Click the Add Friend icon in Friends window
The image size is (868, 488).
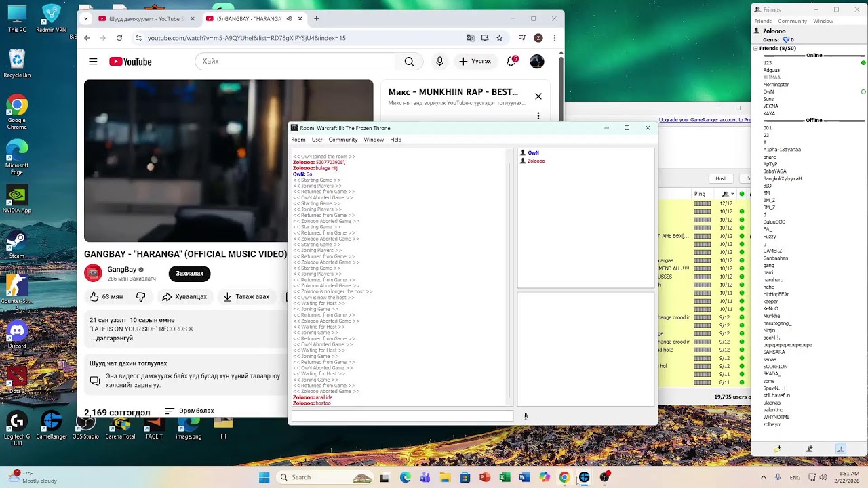[809, 449]
